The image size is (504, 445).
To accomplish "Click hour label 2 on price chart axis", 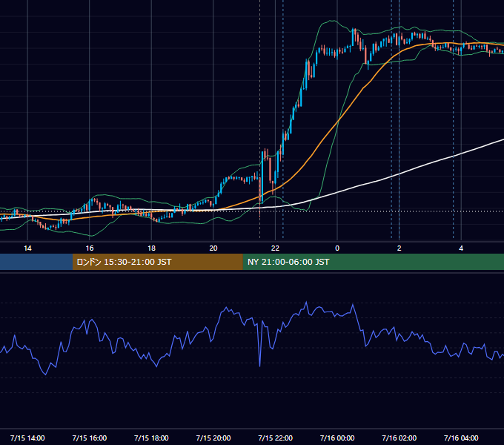I will (399, 248).
